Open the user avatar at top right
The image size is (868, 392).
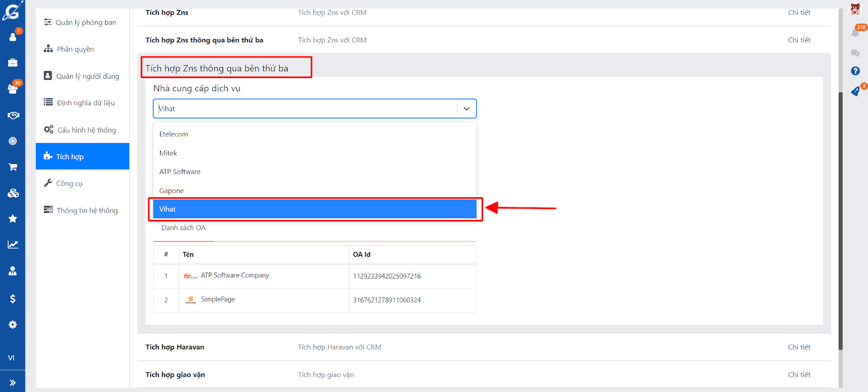tap(855, 8)
